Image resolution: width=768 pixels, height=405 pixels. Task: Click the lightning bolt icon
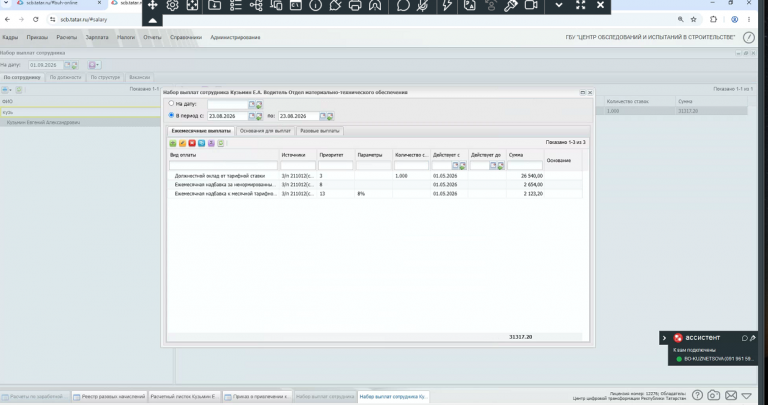447,6
